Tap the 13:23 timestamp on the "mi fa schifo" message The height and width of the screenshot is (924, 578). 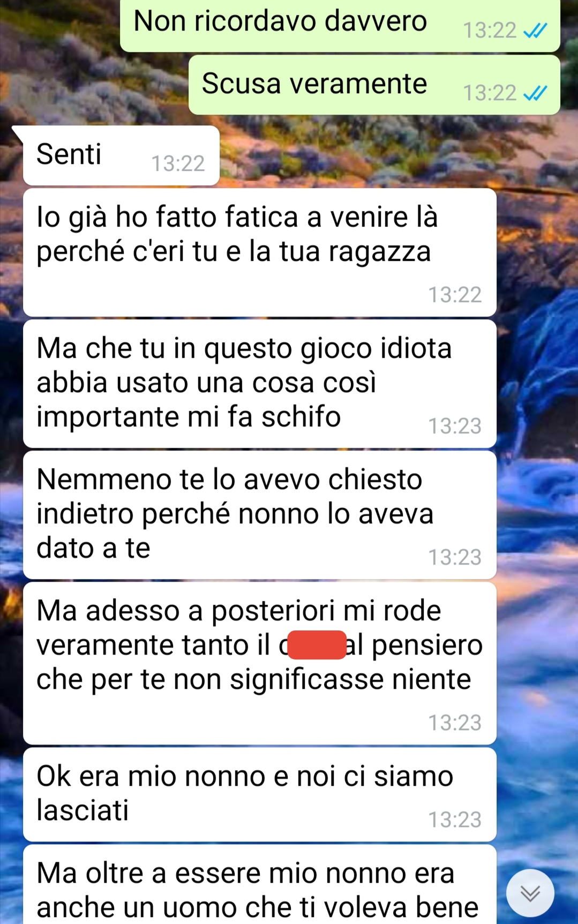(455, 426)
